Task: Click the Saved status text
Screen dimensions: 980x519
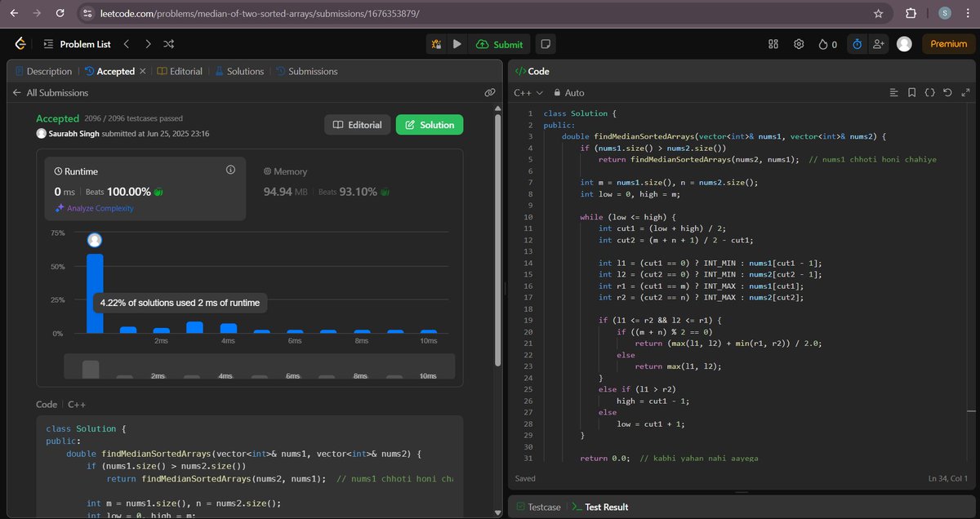Action: point(526,478)
